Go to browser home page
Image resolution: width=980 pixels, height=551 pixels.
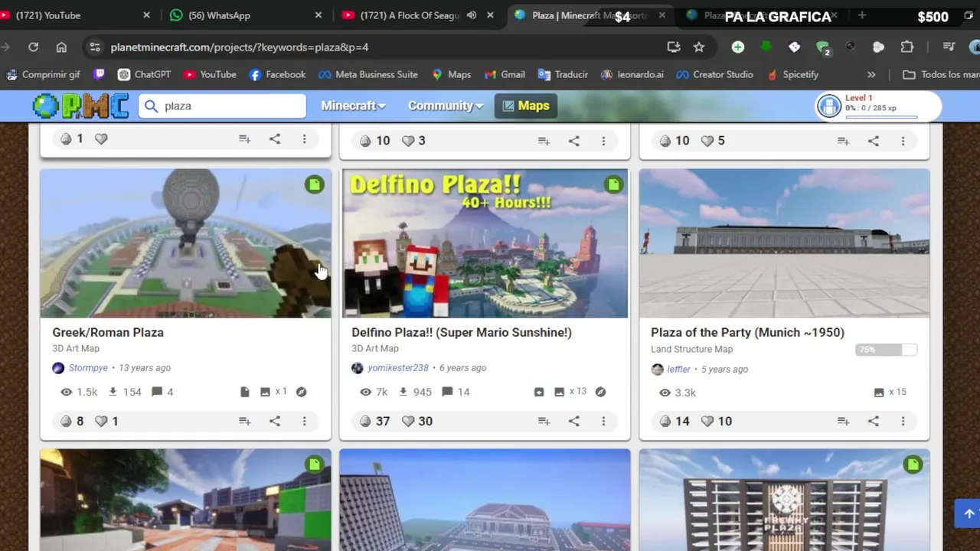[x=61, y=47]
